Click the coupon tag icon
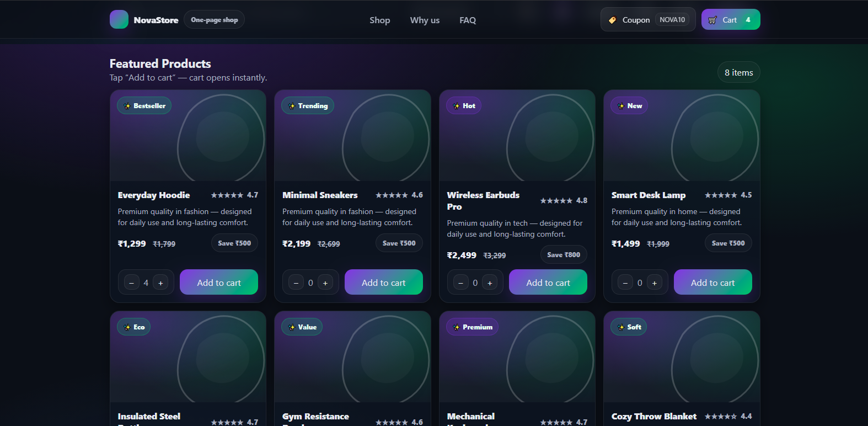 tap(612, 20)
